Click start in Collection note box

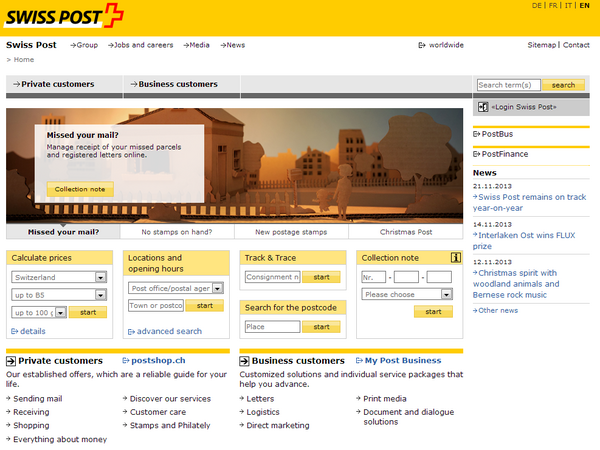(x=433, y=311)
